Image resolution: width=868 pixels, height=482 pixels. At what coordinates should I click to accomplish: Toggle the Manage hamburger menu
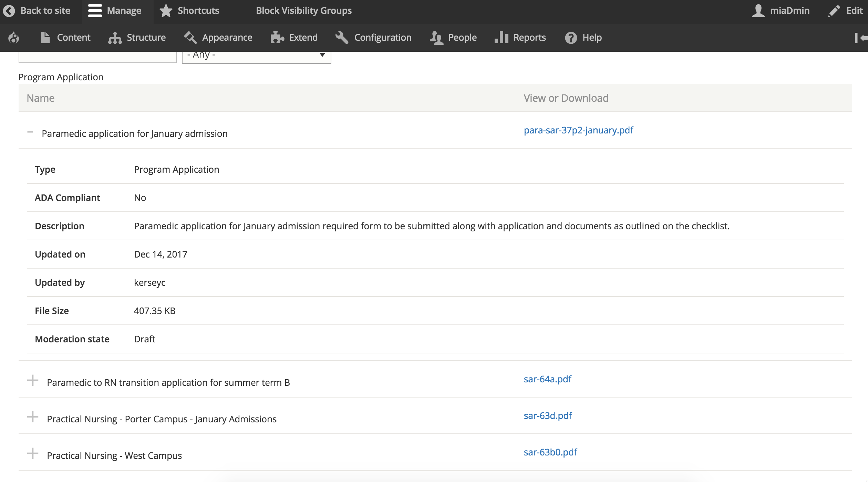point(95,11)
